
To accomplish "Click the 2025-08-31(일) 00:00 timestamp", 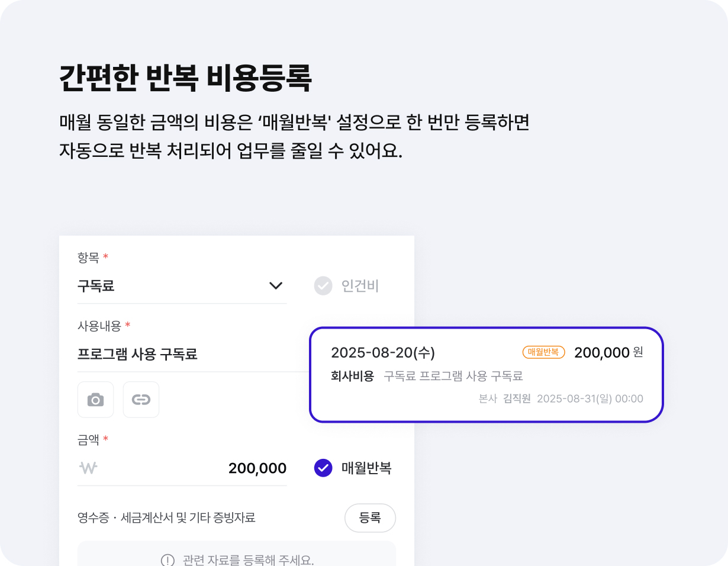I will pyautogui.click(x=590, y=398).
